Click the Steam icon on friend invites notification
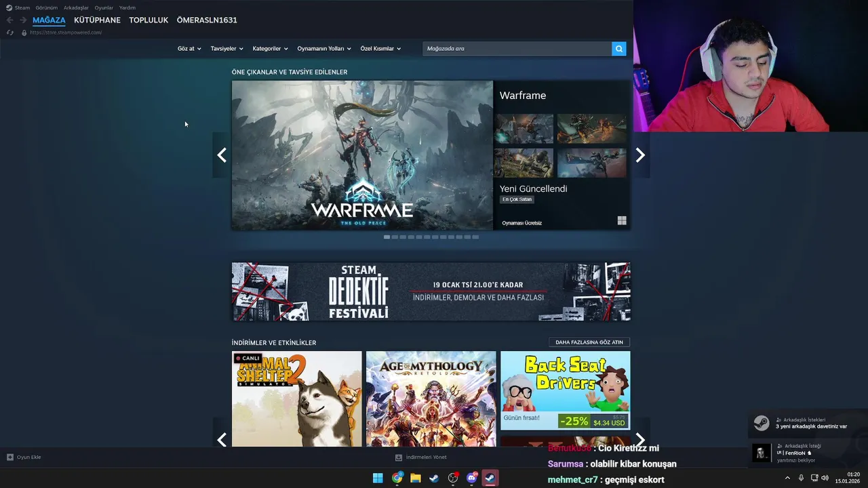 tap(762, 423)
